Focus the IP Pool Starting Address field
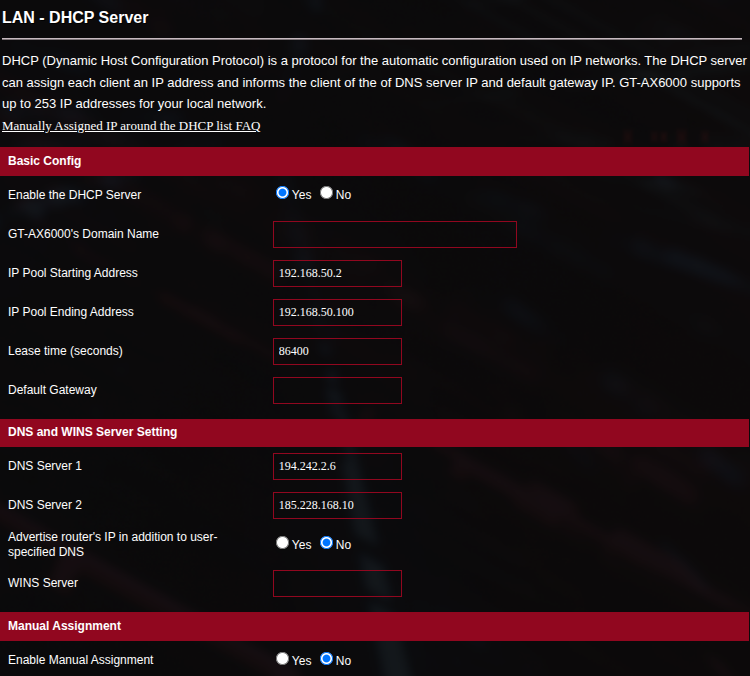The width and height of the screenshot is (750, 676). (x=337, y=273)
